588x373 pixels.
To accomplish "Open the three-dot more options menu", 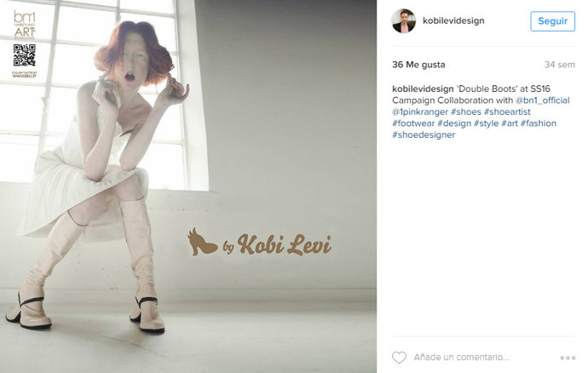I will (568, 358).
